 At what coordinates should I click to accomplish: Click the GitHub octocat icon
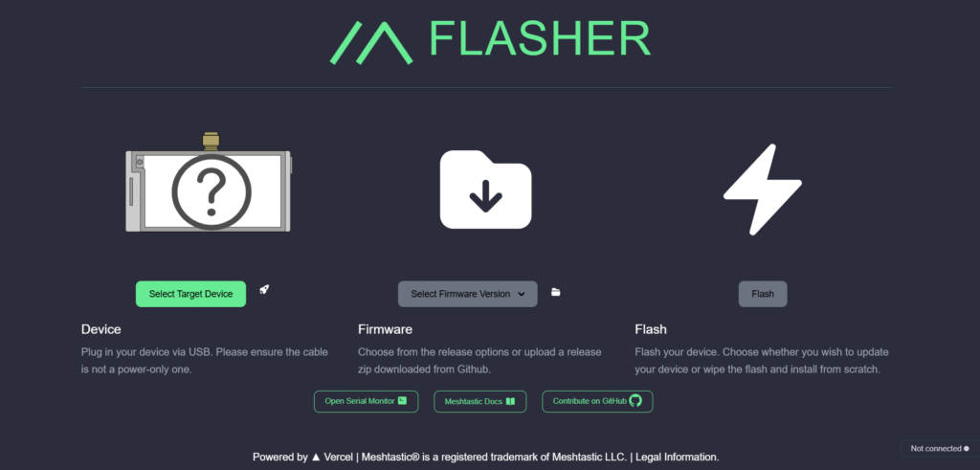635,401
